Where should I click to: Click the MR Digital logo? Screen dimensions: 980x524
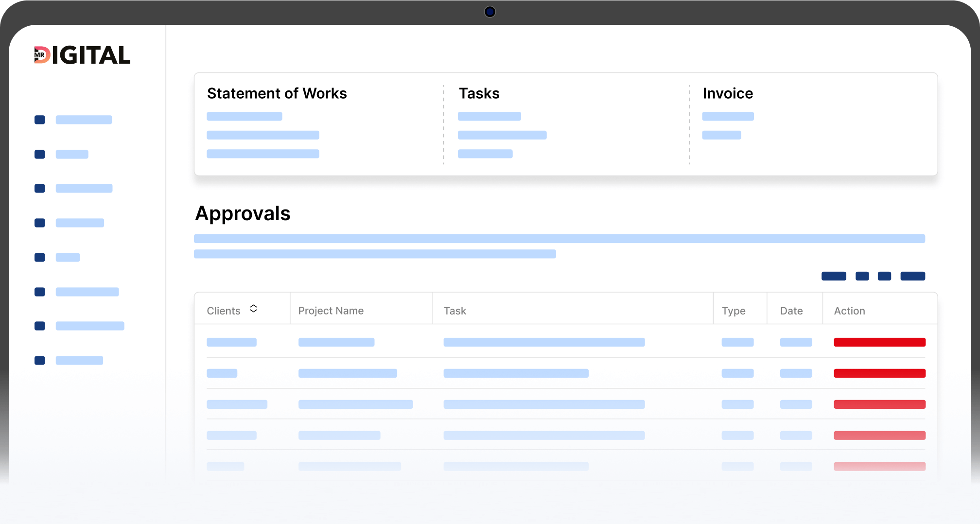point(82,55)
